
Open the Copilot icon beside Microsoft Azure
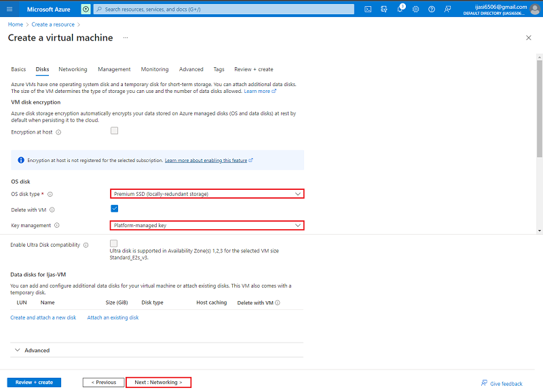coord(85,9)
